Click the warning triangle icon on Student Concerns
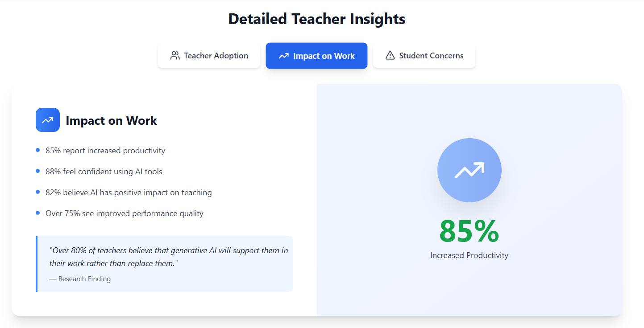Viewport: 644px width, 328px height. point(390,56)
